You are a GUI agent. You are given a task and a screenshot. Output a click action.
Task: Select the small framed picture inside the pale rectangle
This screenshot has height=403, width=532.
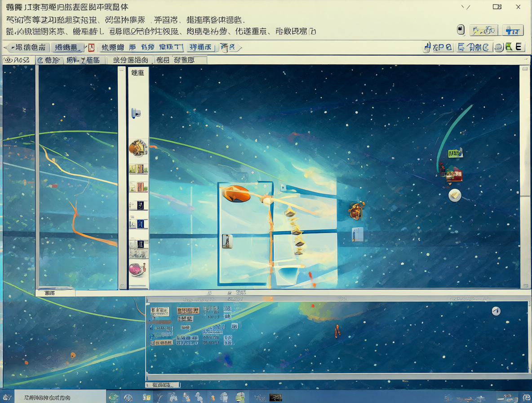[x=227, y=241]
